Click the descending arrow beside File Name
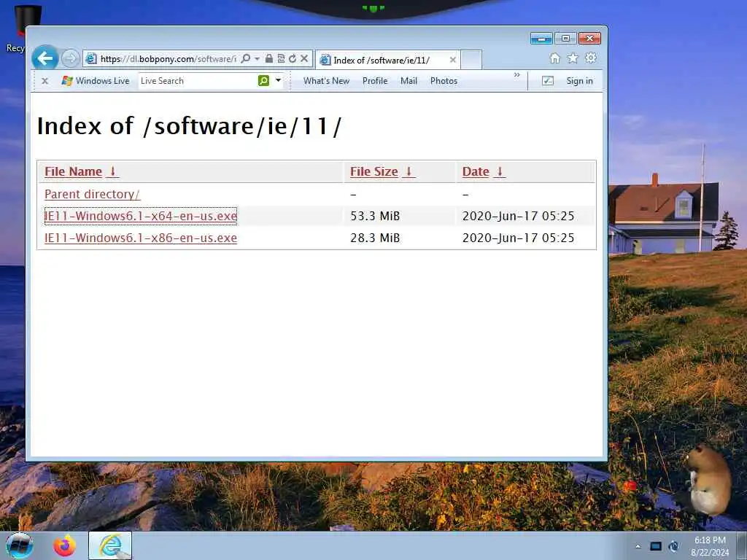 pos(112,171)
